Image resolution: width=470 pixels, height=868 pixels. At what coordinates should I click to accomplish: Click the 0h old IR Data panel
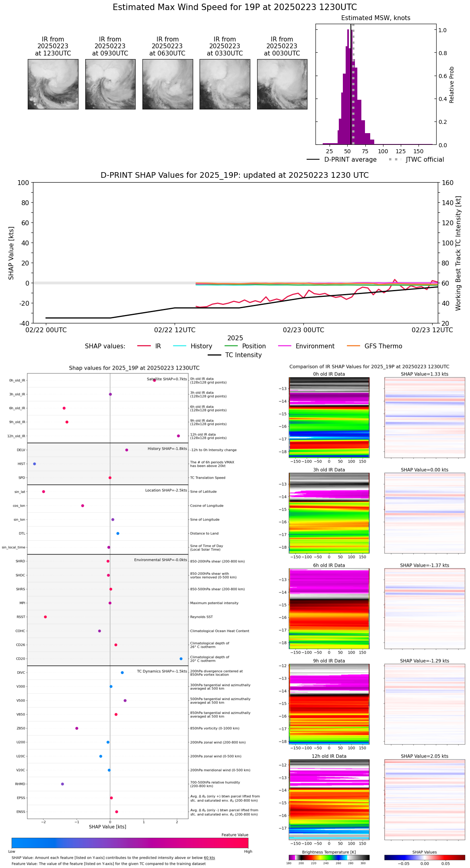coord(329,417)
